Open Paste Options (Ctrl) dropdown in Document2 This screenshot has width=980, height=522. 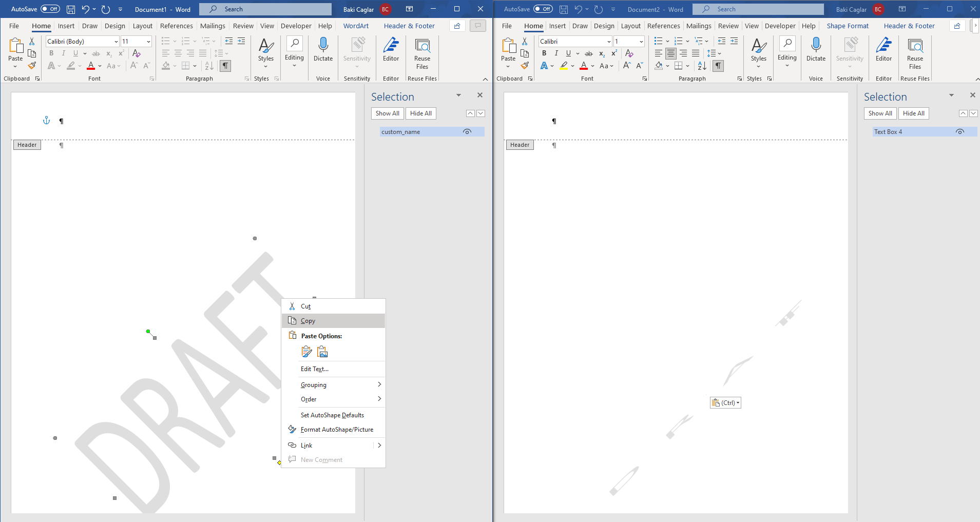[x=725, y=403]
